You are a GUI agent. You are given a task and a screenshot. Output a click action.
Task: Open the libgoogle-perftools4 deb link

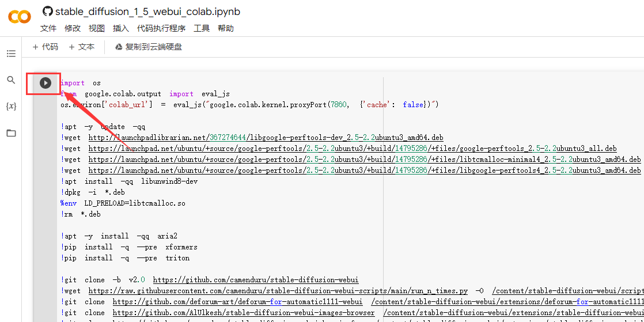coord(365,170)
